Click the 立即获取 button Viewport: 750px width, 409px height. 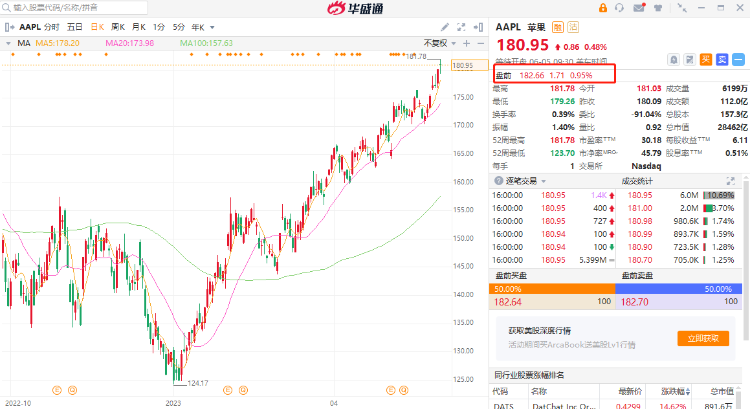[703, 338]
